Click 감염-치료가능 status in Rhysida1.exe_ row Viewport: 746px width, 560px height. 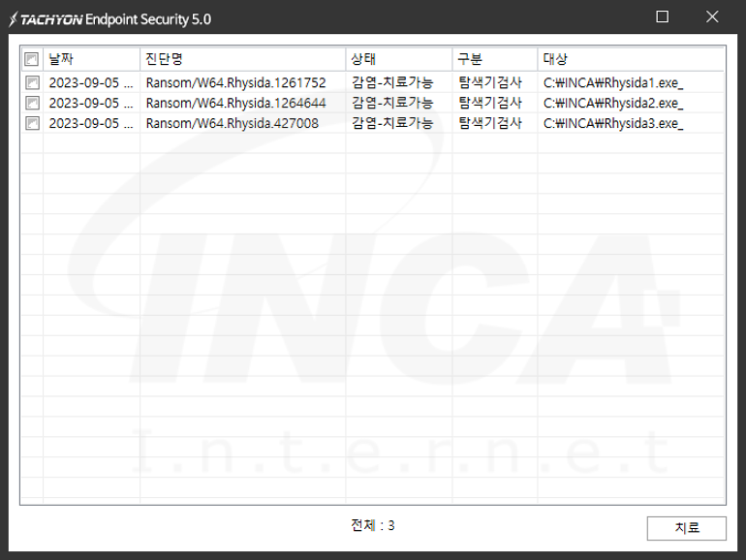pos(392,82)
